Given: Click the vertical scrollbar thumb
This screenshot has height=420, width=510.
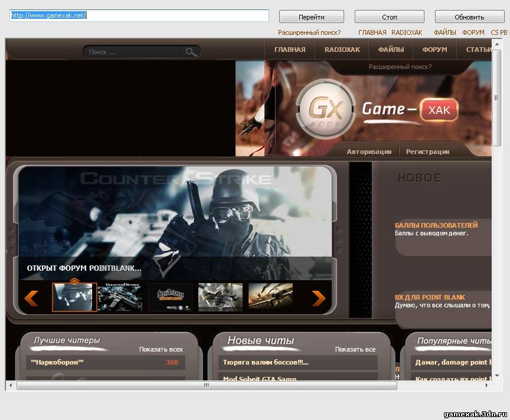Looking at the screenshot, I should pyautogui.click(x=496, y=97).
